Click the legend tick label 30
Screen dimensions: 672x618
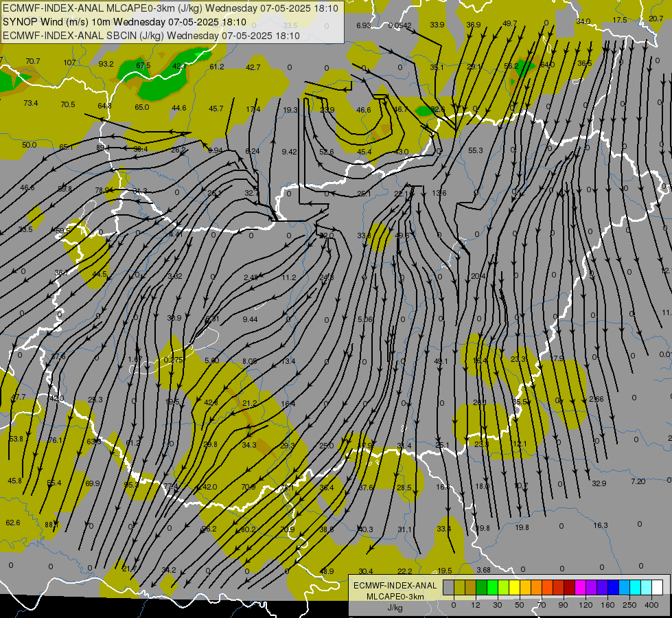pos(498,605)
